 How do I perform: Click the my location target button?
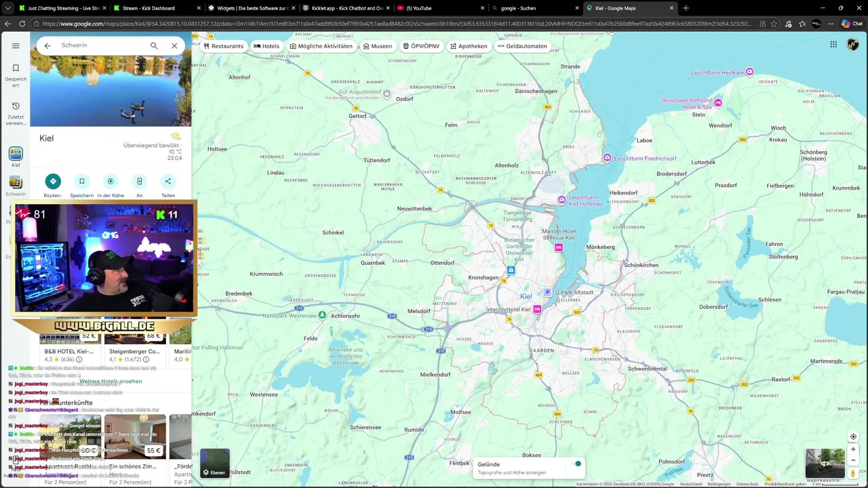coord(853,436)
